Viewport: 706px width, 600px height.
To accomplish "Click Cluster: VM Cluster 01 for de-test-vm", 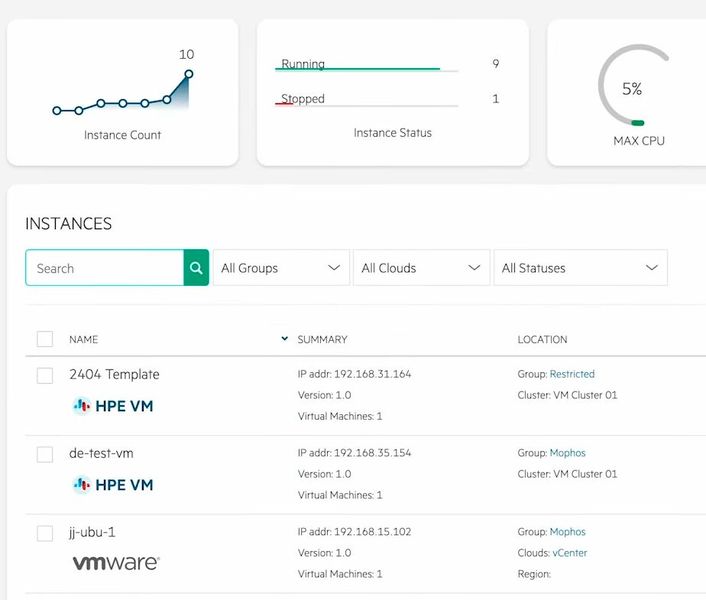I will (567, 474).
